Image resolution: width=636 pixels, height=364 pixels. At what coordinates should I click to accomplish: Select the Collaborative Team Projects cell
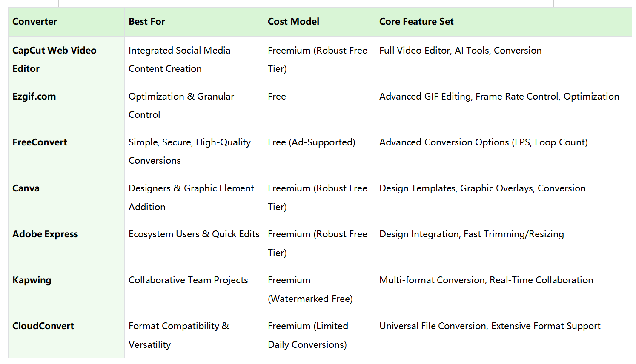(x=188, y=280)
